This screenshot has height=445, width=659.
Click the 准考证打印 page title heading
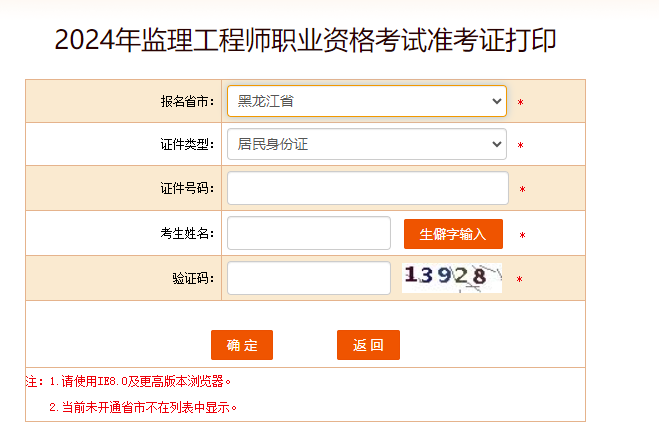(x=305, y=40)
